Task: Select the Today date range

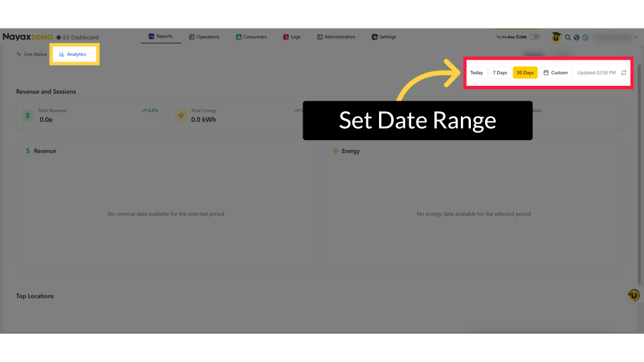Action: 476,72
